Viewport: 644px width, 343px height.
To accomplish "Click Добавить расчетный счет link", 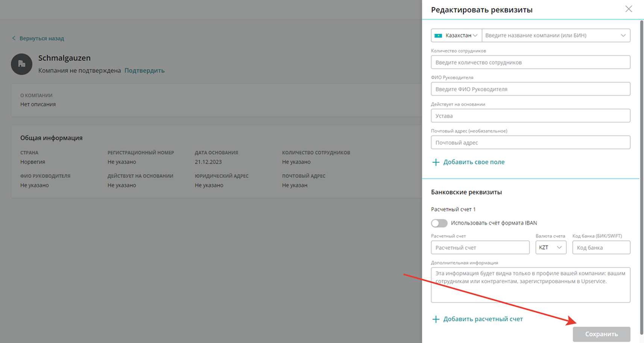I will [x=483, y=319].
